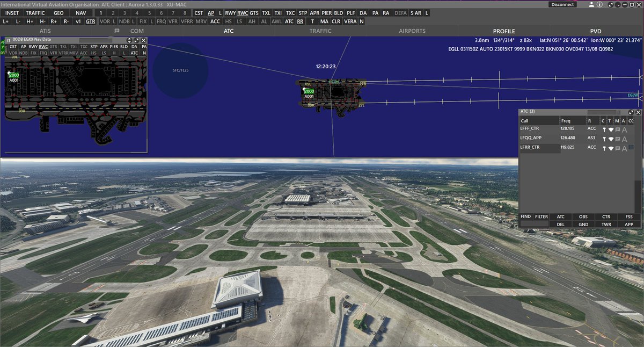Image resolution: width=644 pixels, height=347 pixels.
Task: Switch to the ATIS tab
Action: point(46,31)
